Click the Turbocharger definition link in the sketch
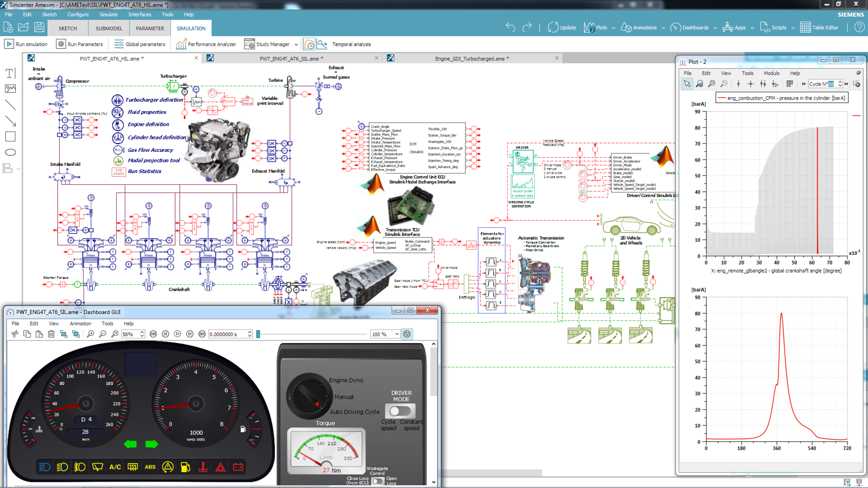 coord(154,100)
